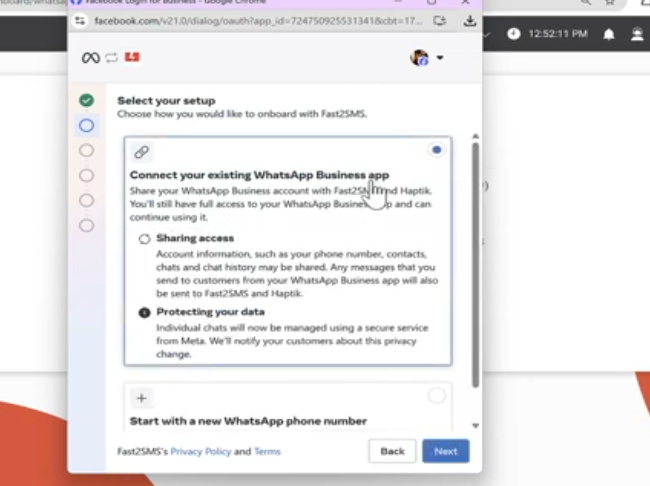
Task: Click the clock icon beside the time
Action: pos(514,34)
